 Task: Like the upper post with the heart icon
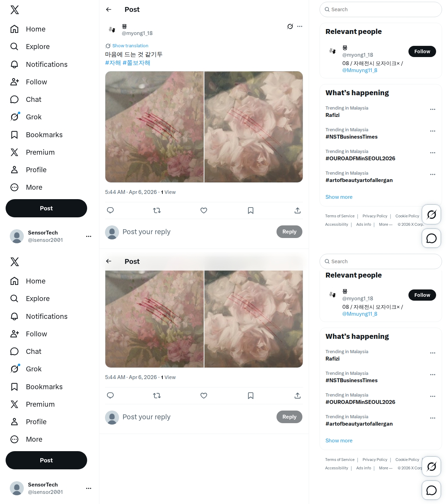tap(204, 210)
